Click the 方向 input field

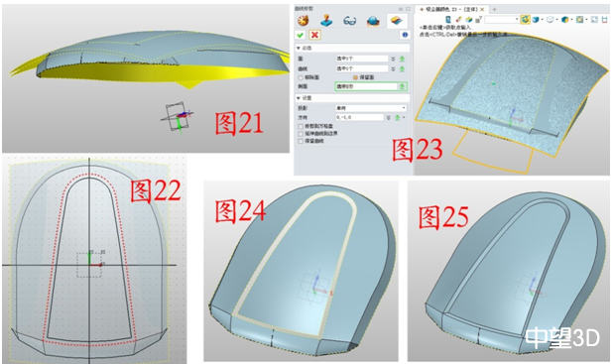tap(359, 117)
